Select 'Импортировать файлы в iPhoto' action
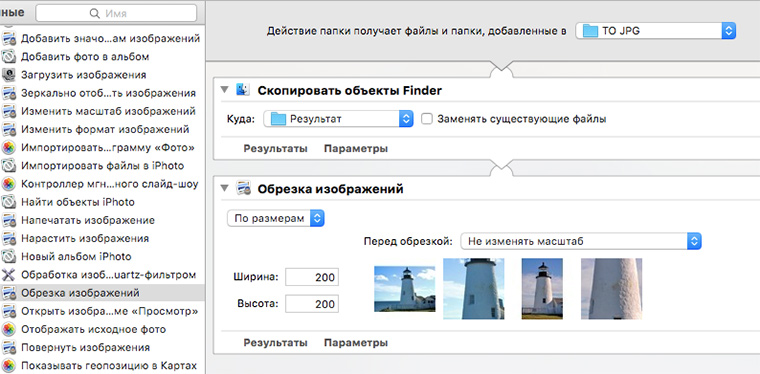 [102, 166]
